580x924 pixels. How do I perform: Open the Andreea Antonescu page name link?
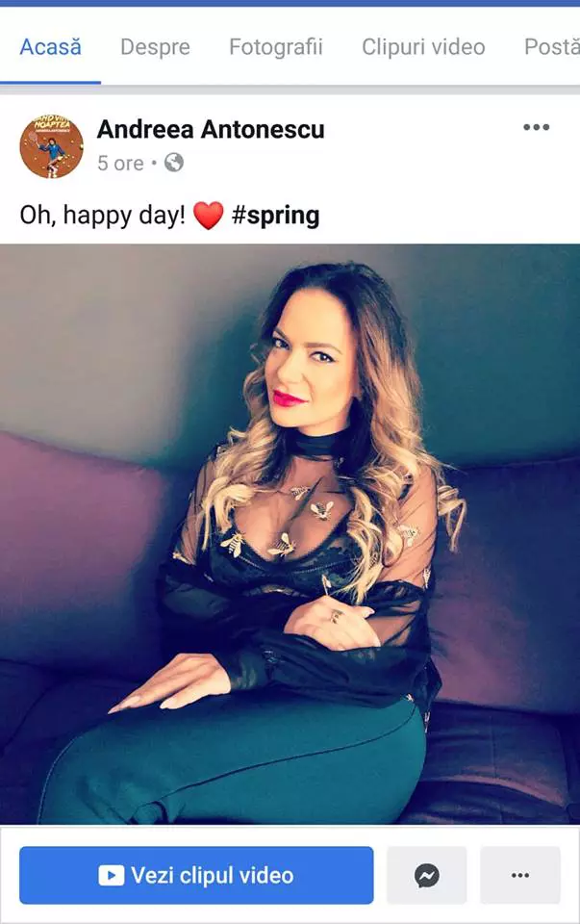click(x=211, y=129)
